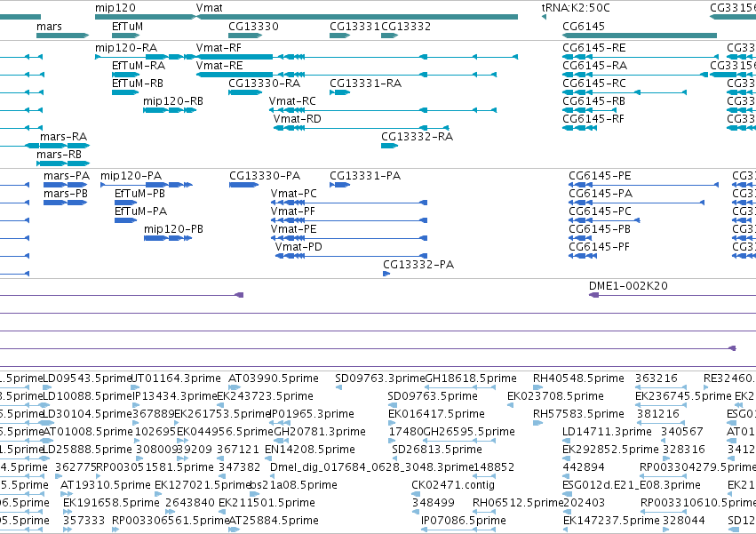Click the RH57583.5prime EST label
Screen dimensions: 756x534
(x=578, y=414)
